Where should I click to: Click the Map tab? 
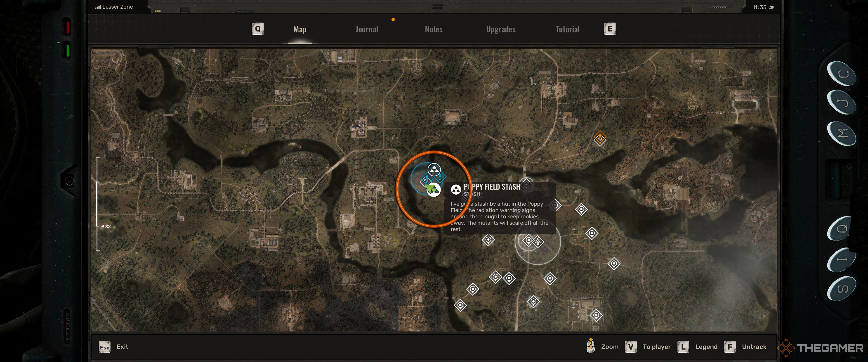[x=300, y=29]
